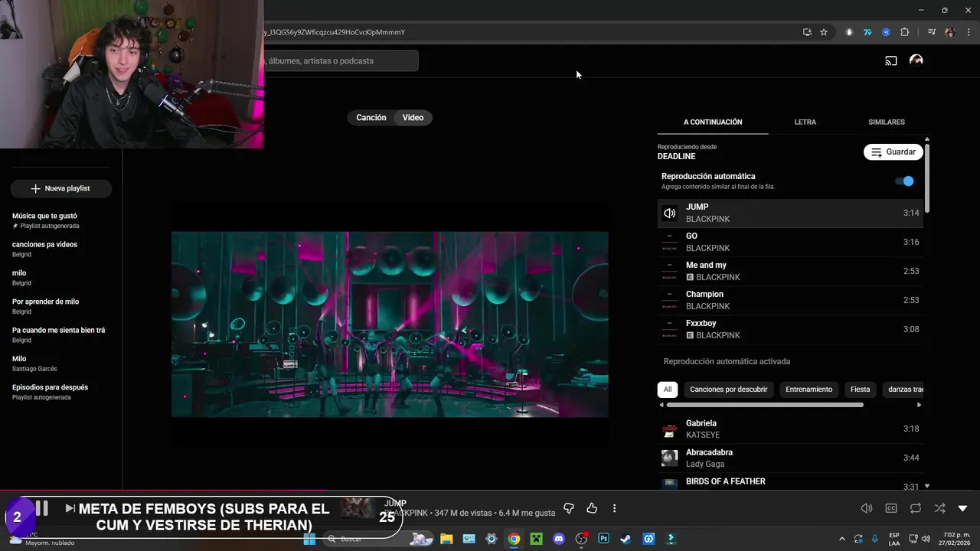The image size is (980, 551).
Task: Like the song JUMP with thumbs up
Action: [x=592, y=508]
